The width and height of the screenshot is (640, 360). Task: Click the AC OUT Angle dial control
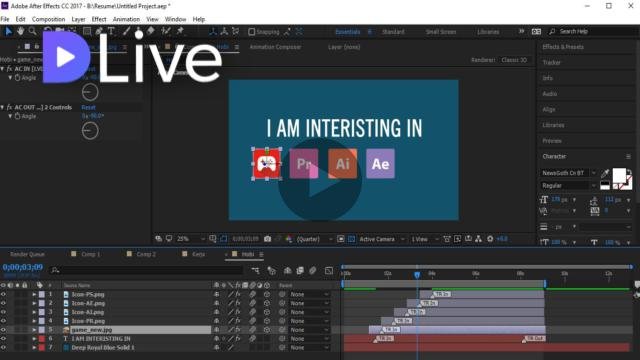click(x=90, y=131)
